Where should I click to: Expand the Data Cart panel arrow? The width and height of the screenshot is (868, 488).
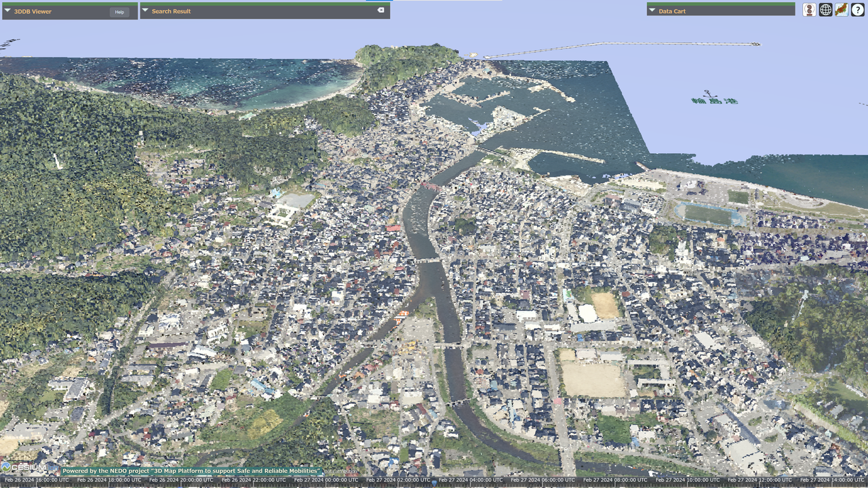point(652,11)
